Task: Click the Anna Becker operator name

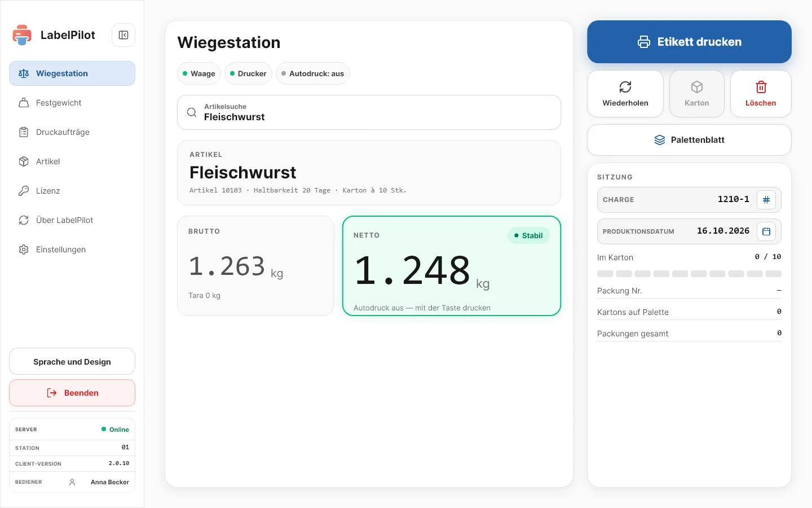Action: pyautogui.click(x=110, y=482)
